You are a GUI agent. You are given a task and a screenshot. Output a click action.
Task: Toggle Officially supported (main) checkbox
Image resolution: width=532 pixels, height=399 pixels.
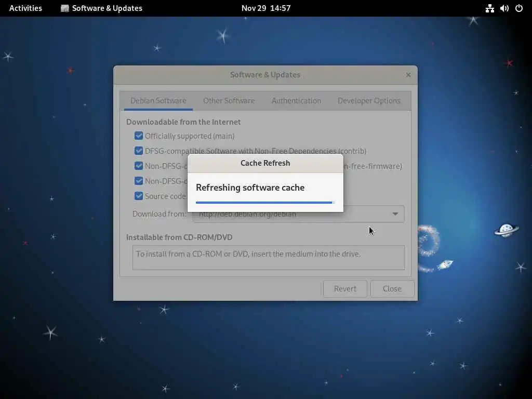(138, 136)
